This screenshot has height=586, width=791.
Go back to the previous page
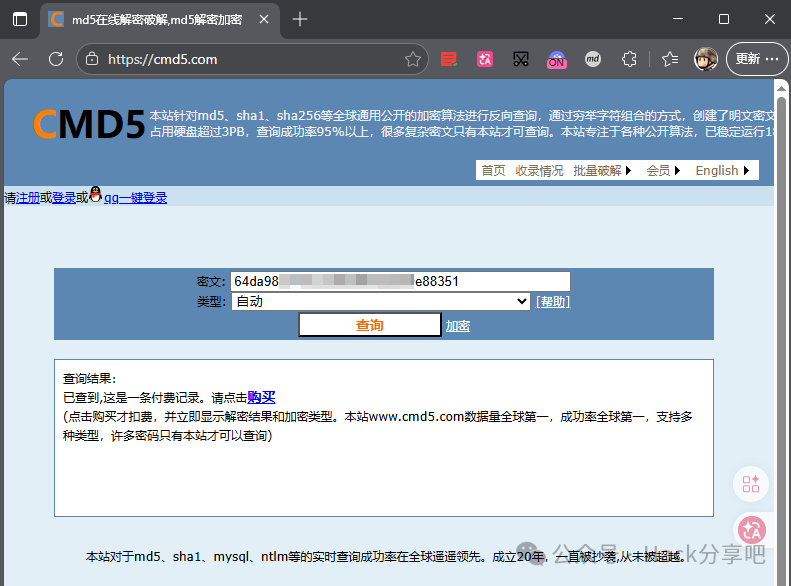[20, 59]
